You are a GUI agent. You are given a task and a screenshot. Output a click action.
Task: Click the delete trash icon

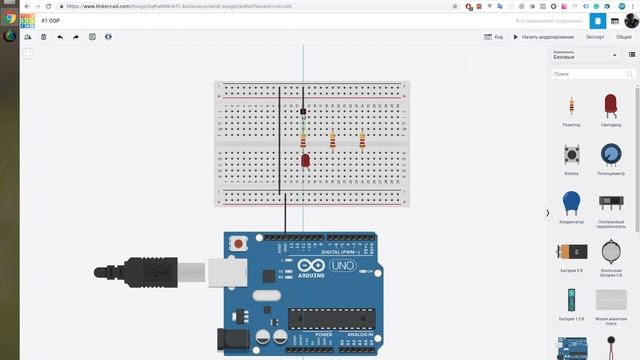44,37
